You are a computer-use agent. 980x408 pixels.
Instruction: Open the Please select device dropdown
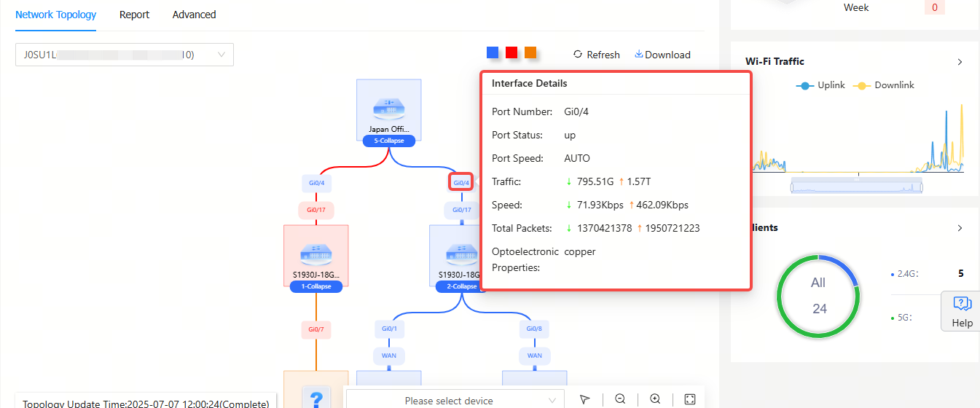point(454,401)
